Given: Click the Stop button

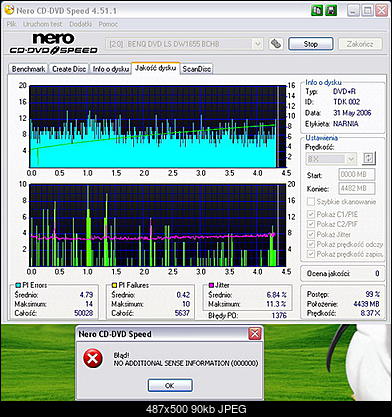Looking at the screenshot, I should click(310, 44).
